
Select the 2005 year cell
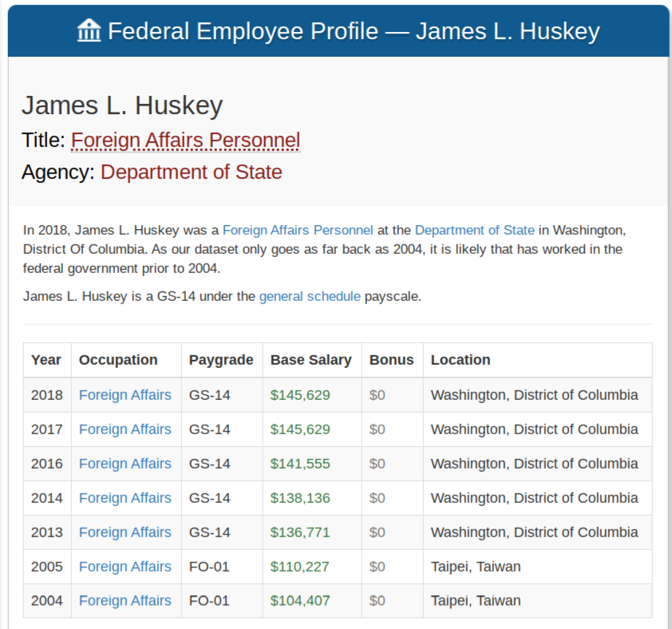pos(47,567)
